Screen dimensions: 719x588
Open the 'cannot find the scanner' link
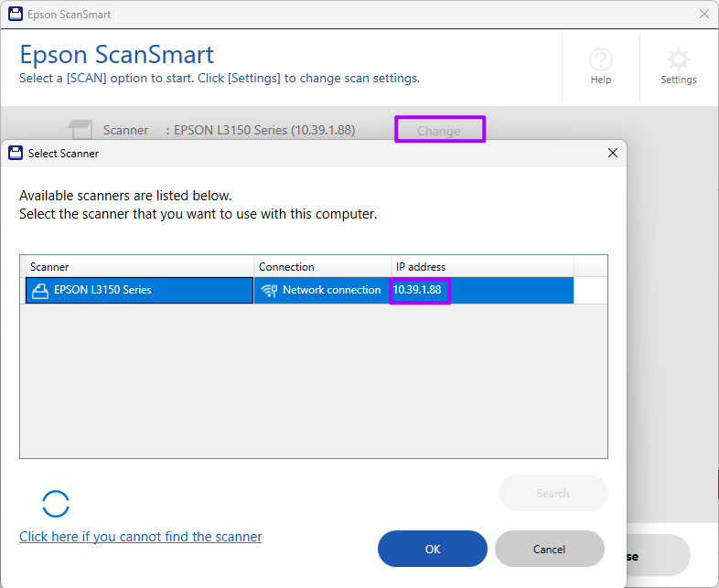point(140,537)
